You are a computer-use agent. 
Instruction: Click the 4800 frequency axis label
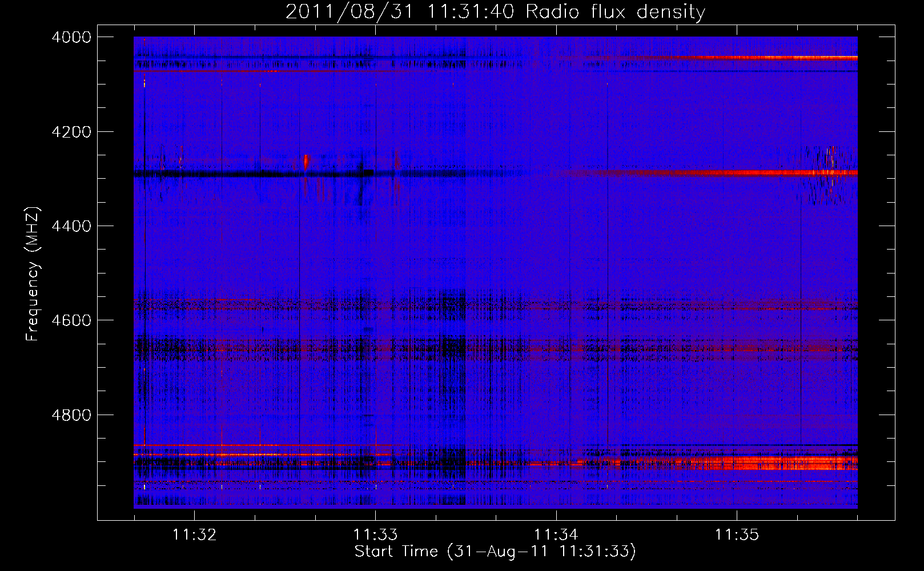(71, 415)
